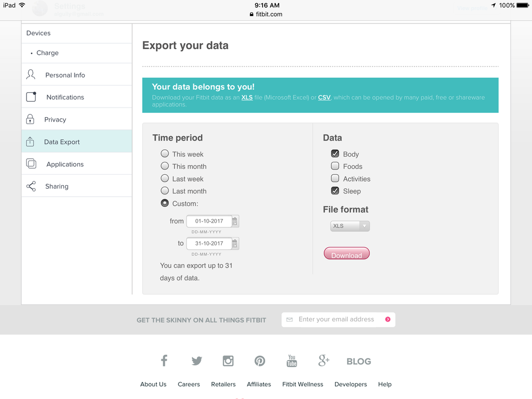Open the Google Plus footer icon

(323, 361)
